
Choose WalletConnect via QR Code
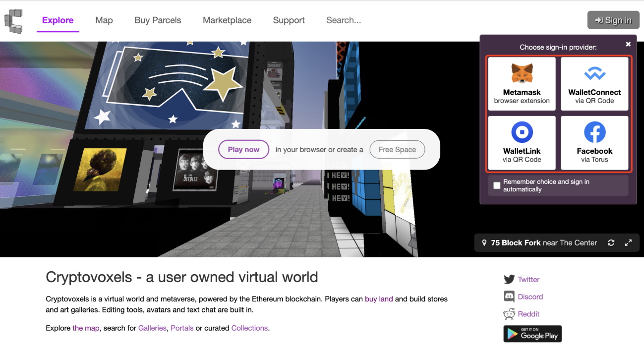(x=594, y=84)
